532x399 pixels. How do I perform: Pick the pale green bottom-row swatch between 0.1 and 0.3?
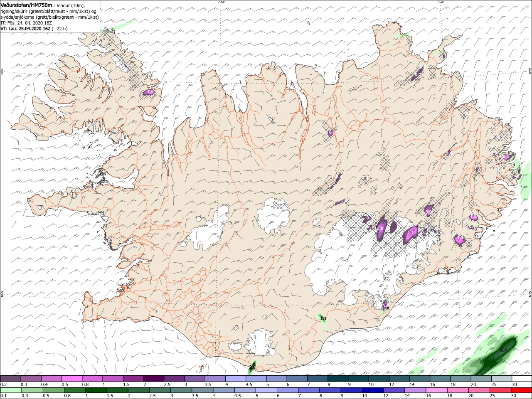pos(11,390)
